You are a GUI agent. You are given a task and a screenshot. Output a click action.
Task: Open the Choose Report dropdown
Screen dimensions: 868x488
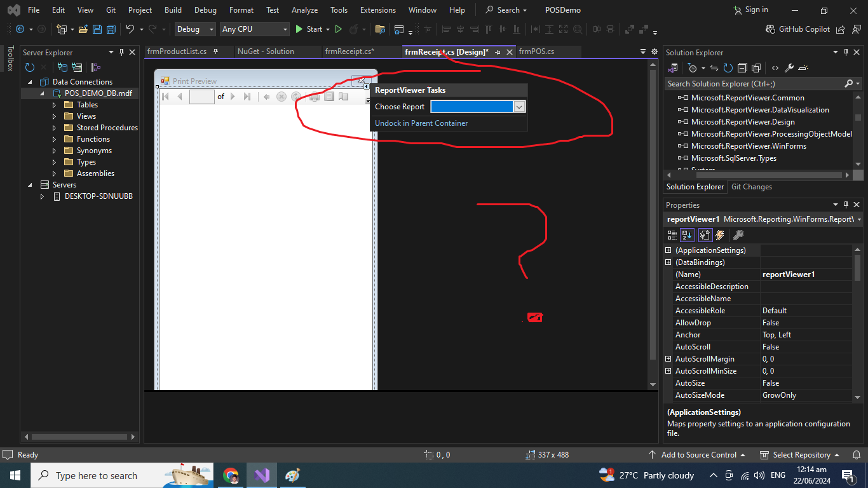pyautogui.click(x=520, y=107)
